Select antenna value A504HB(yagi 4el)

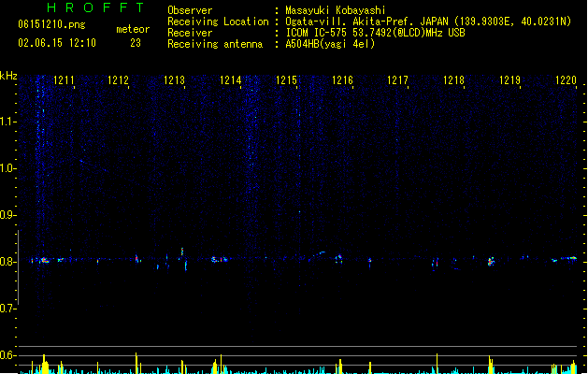330,44
